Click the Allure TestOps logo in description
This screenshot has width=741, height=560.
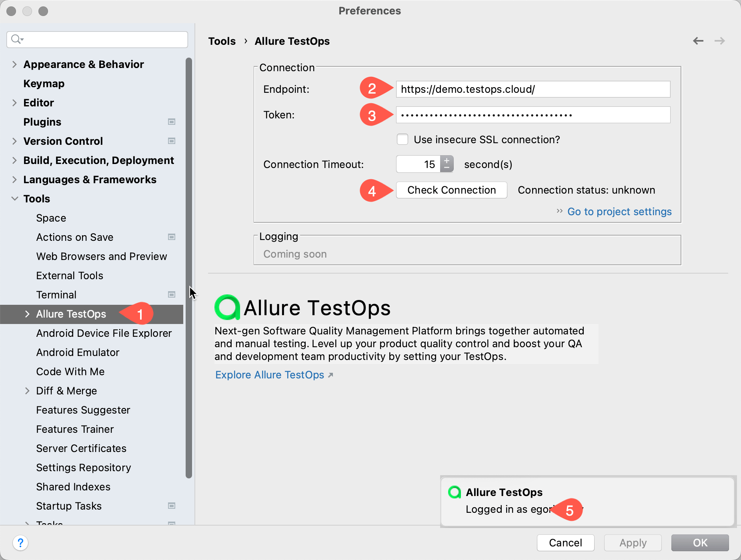[227, 307]
